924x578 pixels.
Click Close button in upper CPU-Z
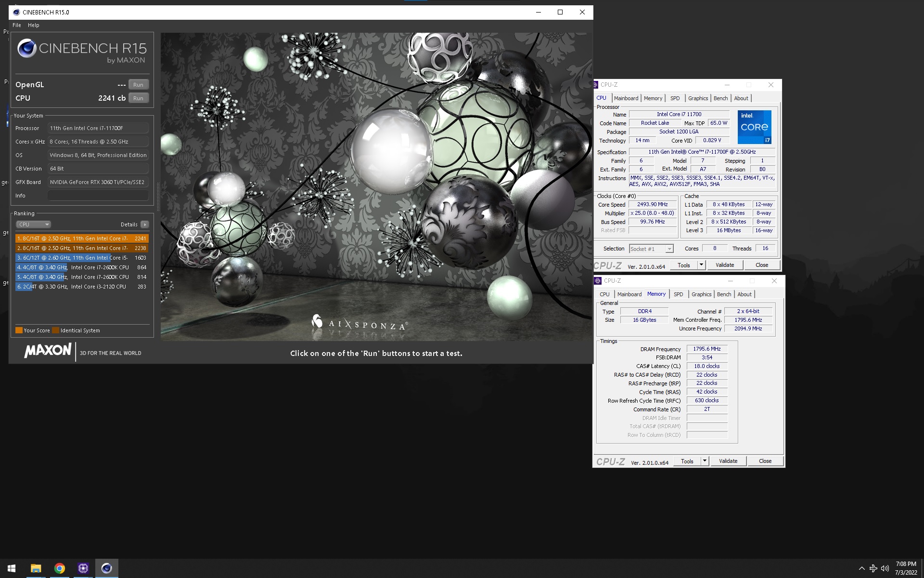click(762, 265)
